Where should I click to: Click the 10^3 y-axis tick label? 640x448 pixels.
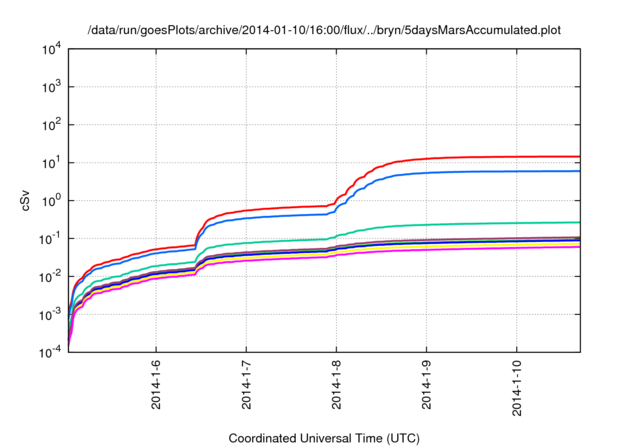tap(52, 87)
